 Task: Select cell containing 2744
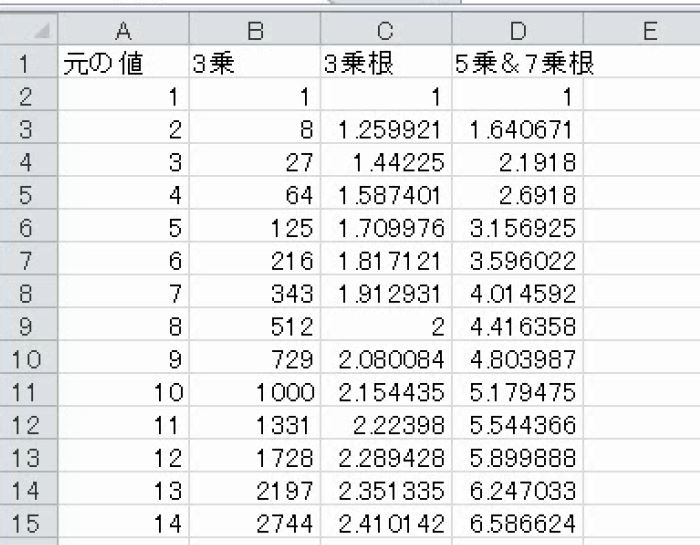254,521
